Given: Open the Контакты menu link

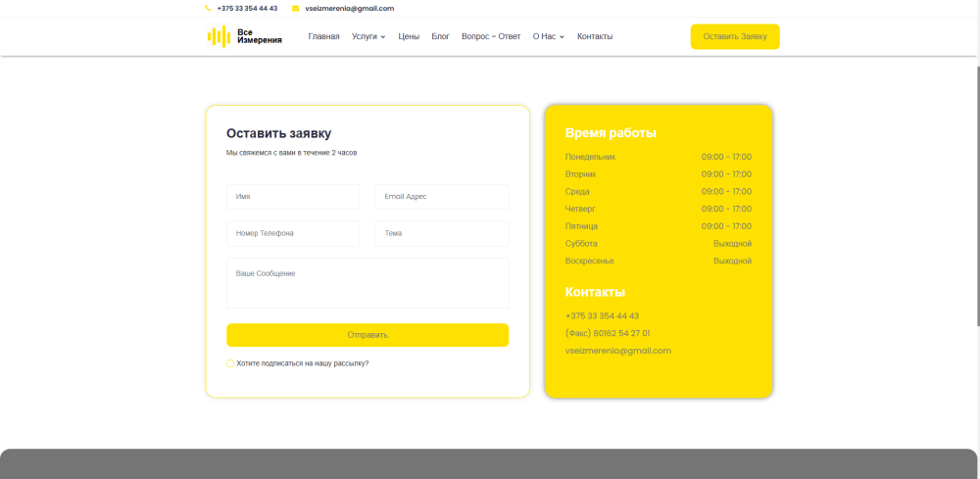Looking at the screenshot, I should pos(595,36).
